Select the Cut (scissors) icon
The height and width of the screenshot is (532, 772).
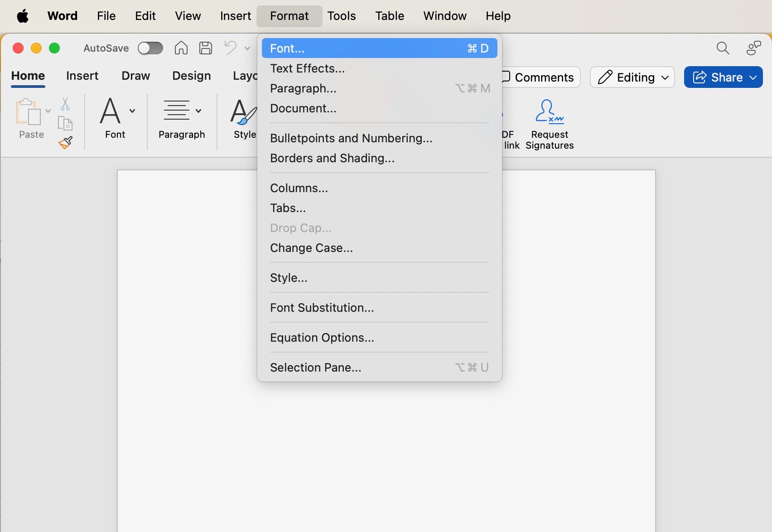[65, 104]
